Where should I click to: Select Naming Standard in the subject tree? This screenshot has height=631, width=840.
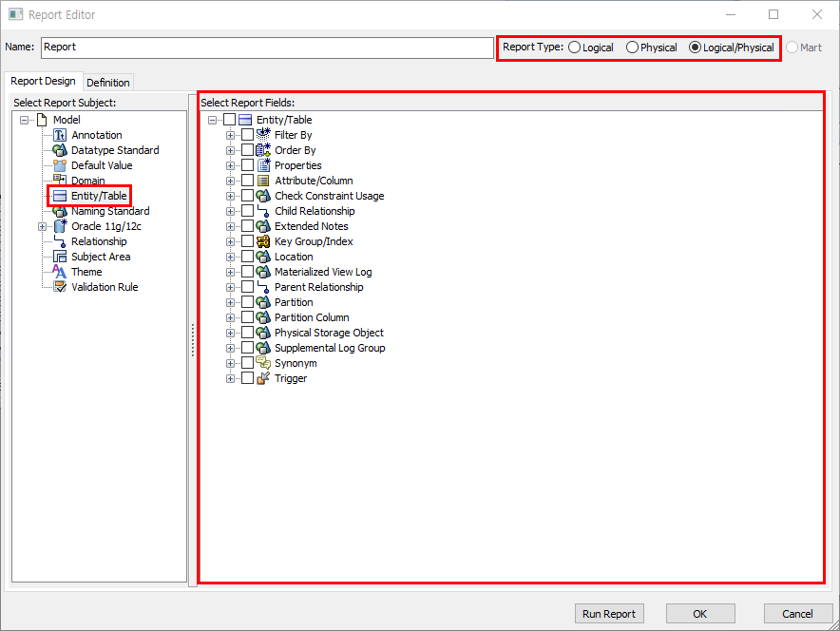pos(110,211)
